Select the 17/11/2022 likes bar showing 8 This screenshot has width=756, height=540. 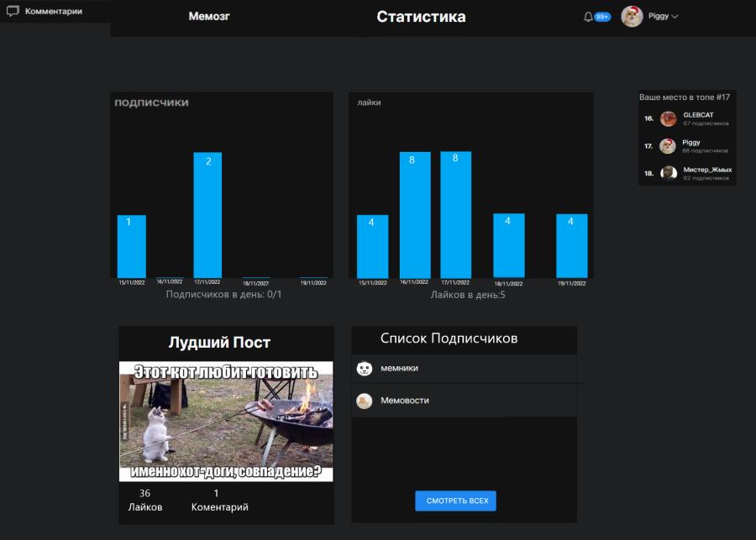click(455, 214)
